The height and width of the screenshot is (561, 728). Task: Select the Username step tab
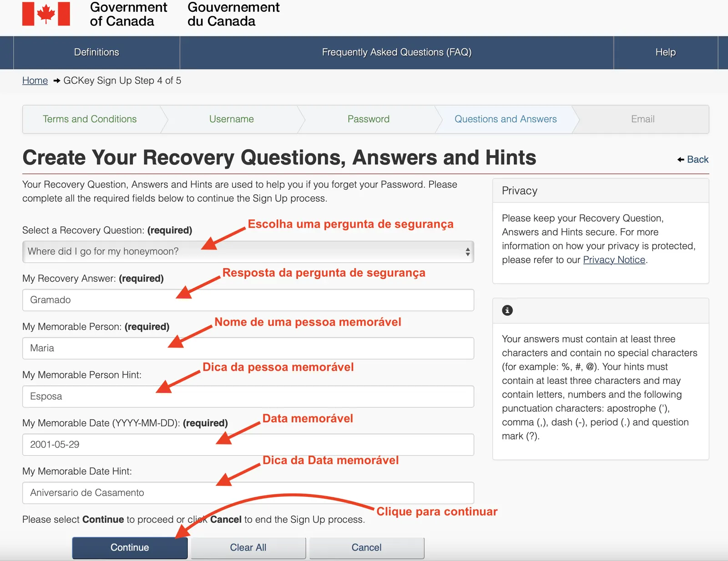232,119
